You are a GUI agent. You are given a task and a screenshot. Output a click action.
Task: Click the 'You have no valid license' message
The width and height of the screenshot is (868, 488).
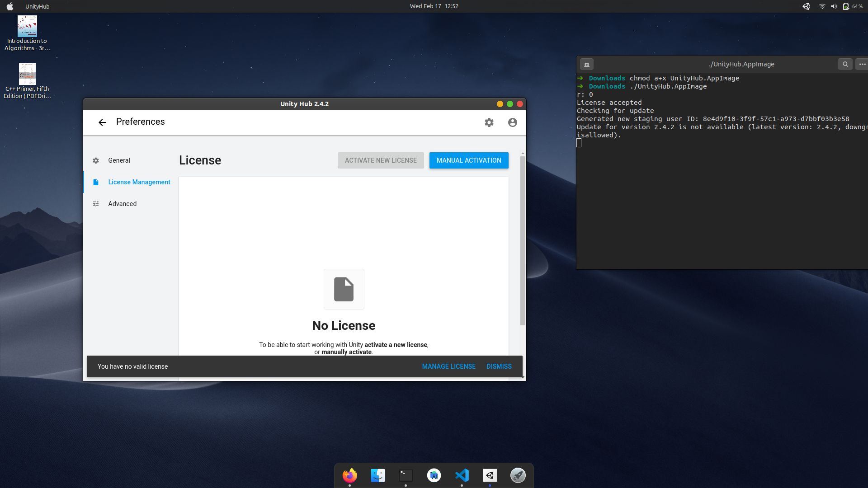132,366
